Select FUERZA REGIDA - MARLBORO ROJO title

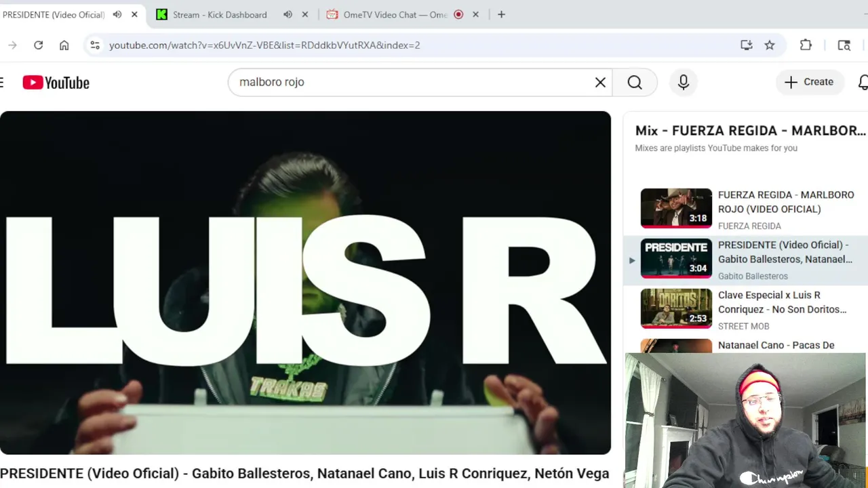[x=786, y=202]
